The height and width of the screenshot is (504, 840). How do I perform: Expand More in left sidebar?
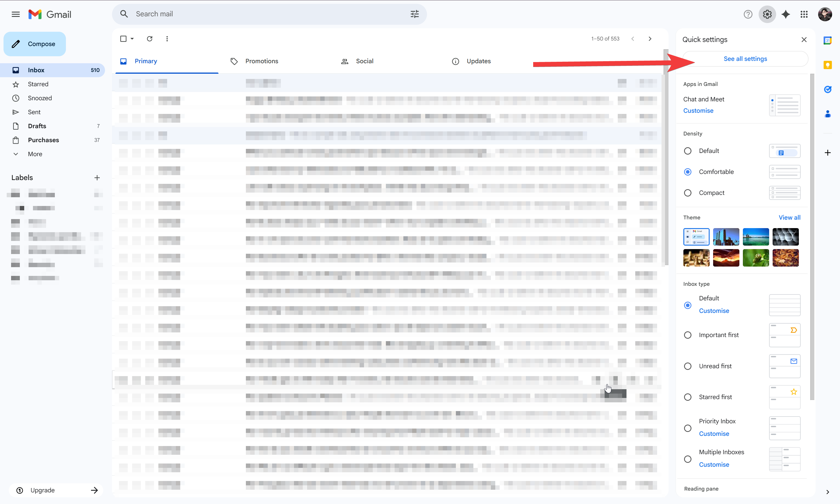click(35, 154)
